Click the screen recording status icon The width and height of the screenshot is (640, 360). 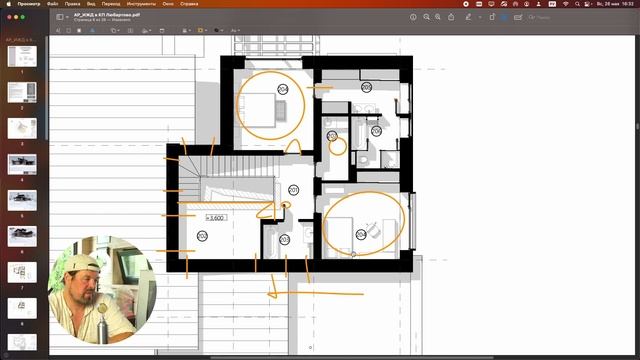(466, 4)
